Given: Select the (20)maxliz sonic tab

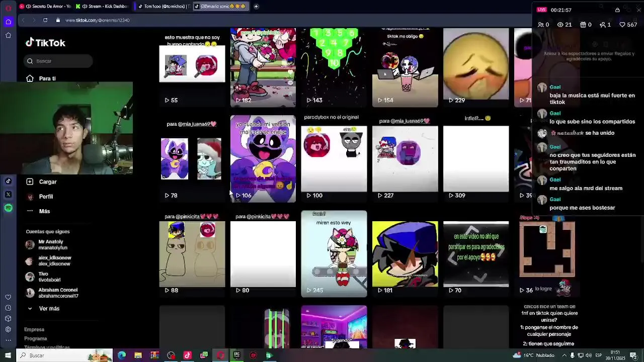Looking at the screenshot, I should point(220,7).
